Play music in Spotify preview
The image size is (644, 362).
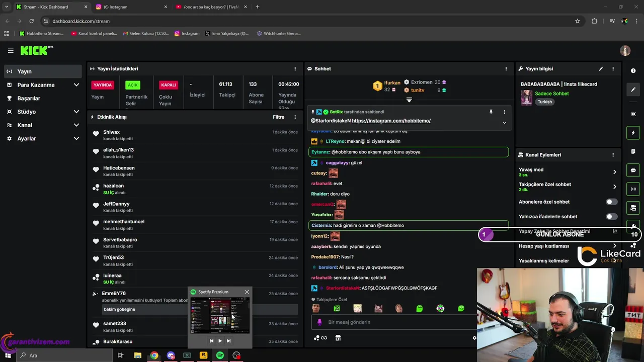[x=220, y=341]
